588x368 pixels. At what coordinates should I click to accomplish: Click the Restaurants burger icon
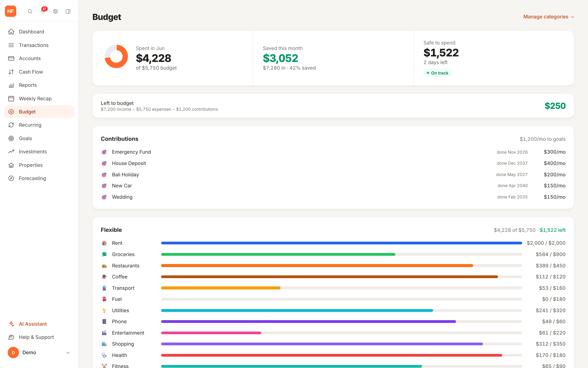[104, 266]
